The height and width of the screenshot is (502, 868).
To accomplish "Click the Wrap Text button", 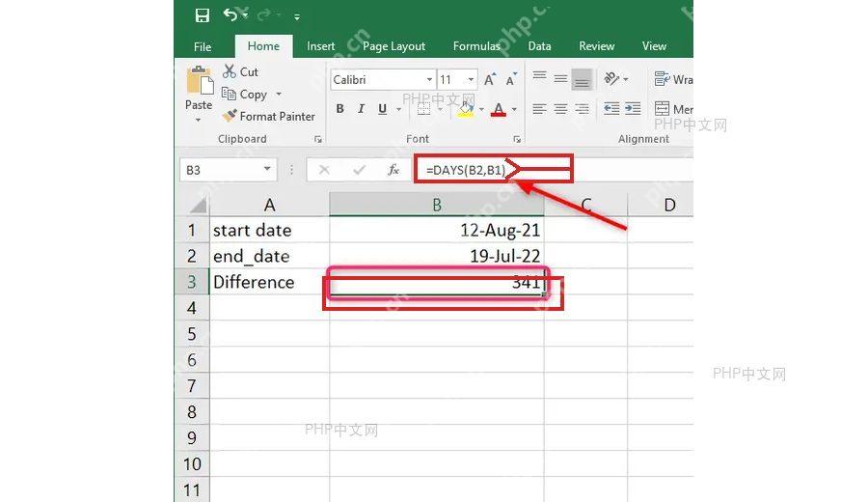I will [x=673, y=80].
